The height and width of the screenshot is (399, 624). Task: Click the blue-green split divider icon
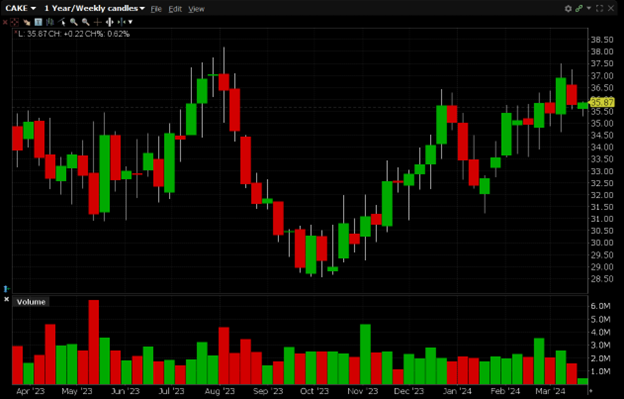(x=121, y=22)
